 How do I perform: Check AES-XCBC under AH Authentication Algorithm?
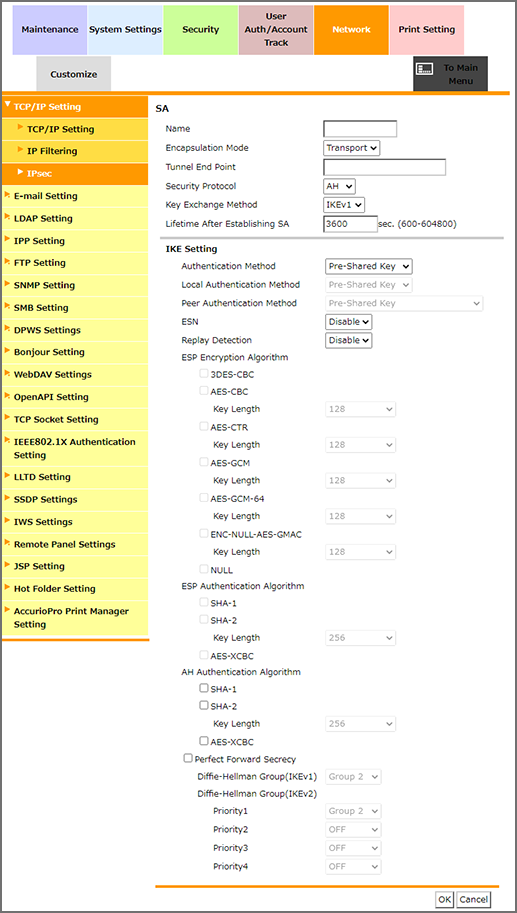204,741
